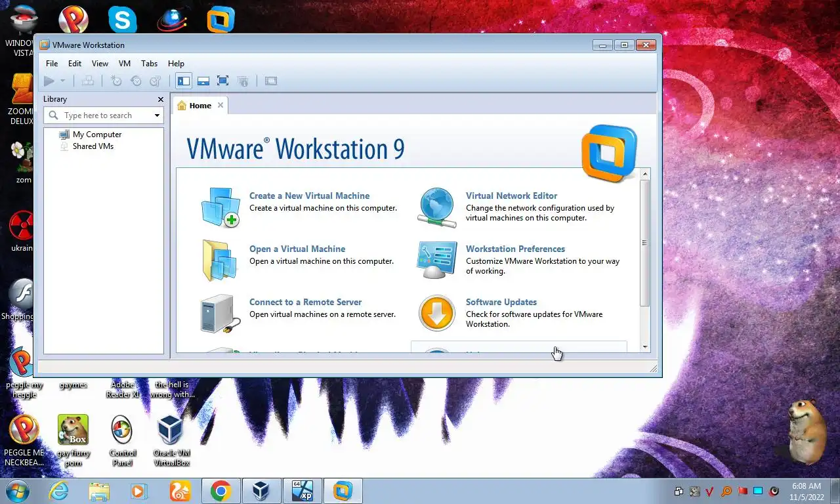Open the Tabs menu
This screenshot has height=504, width=840.
click(x=150, y=64)
